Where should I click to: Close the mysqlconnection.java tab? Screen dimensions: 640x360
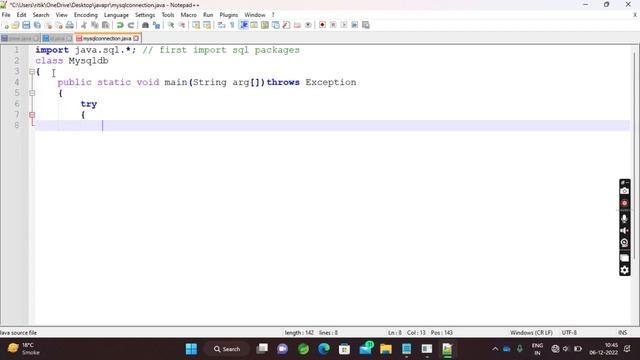coord(136,38)
